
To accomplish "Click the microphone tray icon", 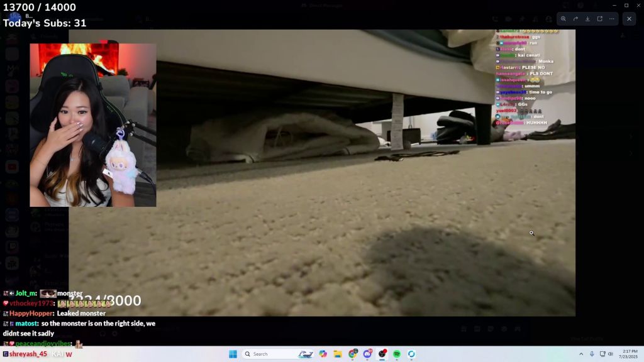I will (x=592, y=354).
